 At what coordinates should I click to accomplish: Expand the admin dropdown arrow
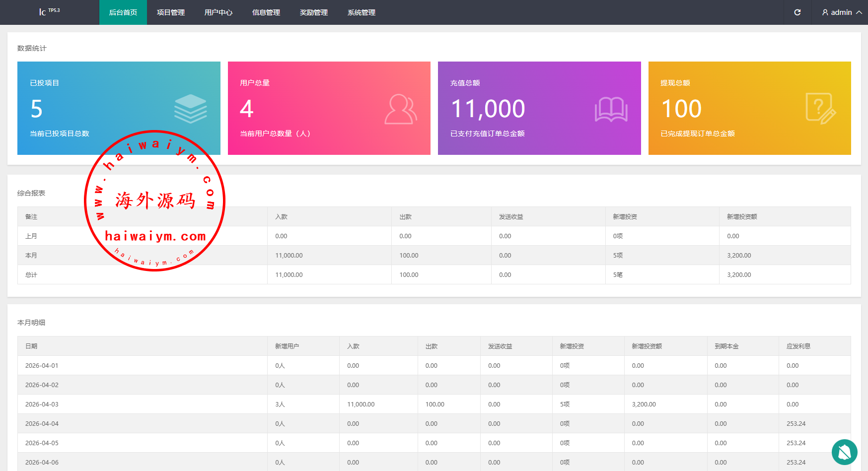[x=859, y=12]
